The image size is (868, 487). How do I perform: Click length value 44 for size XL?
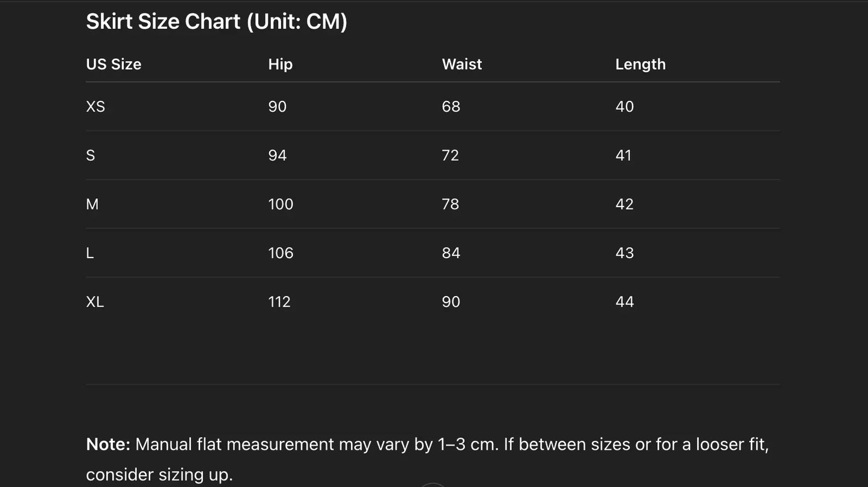[624, 301]
